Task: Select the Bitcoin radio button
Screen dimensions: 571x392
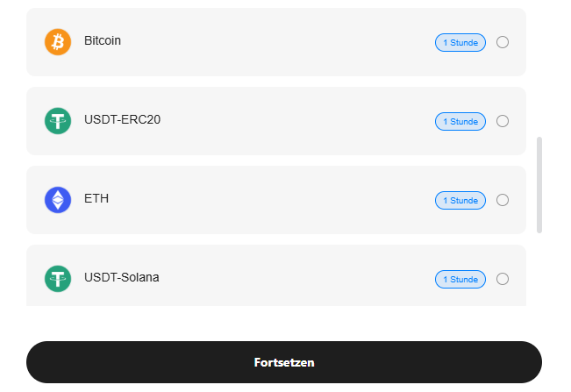Action: [x=503, y=42]
